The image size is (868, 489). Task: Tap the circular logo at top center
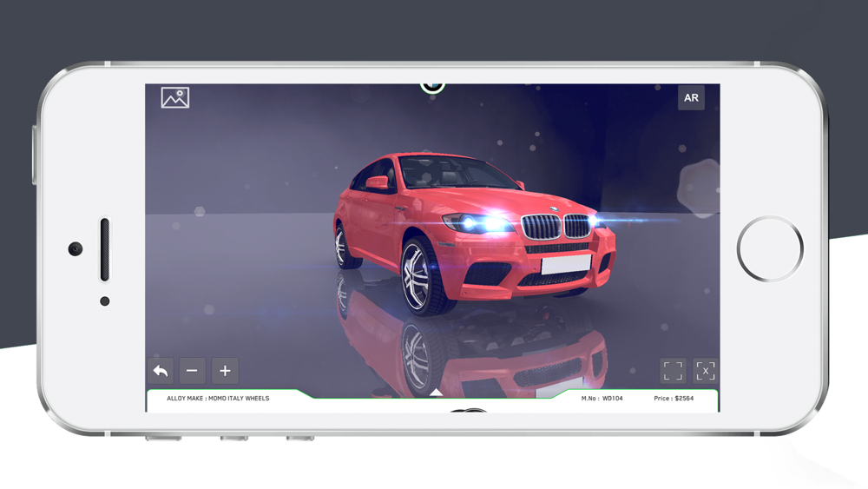coord(432,87)
